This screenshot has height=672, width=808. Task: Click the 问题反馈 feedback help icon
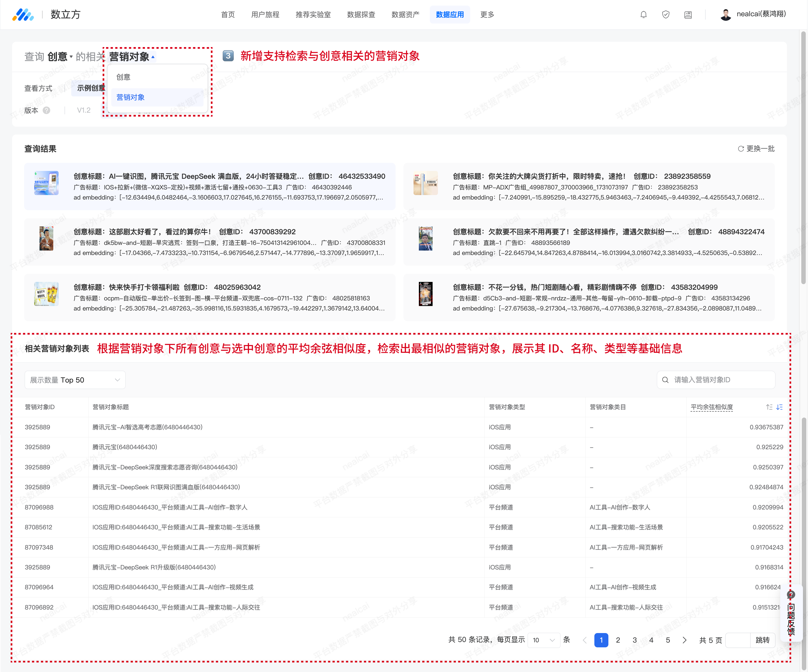(791, 594)
